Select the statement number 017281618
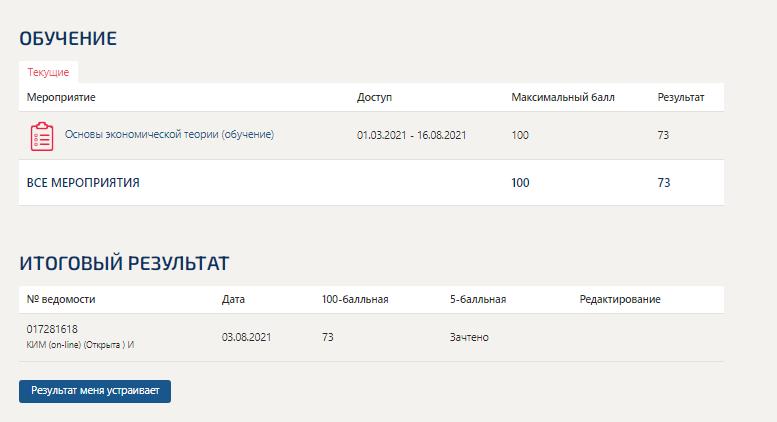 click(x=52, y=329)
